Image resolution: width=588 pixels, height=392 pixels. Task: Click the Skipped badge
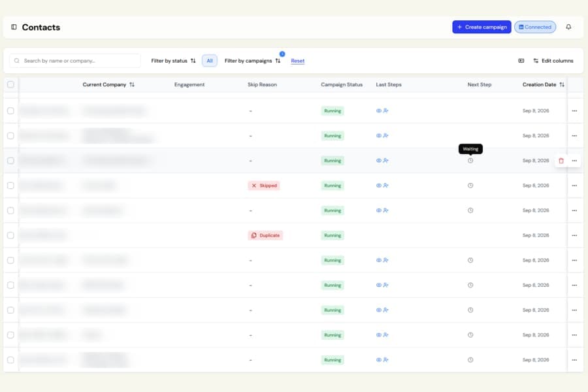[x=264, y=186]
